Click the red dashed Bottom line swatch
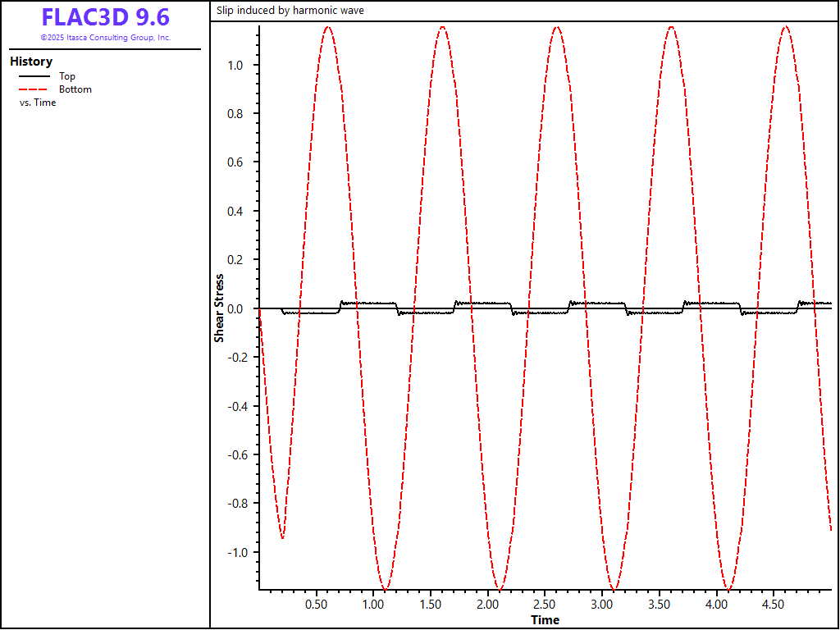Screen dimensions: 840x630 pos(33,89)
